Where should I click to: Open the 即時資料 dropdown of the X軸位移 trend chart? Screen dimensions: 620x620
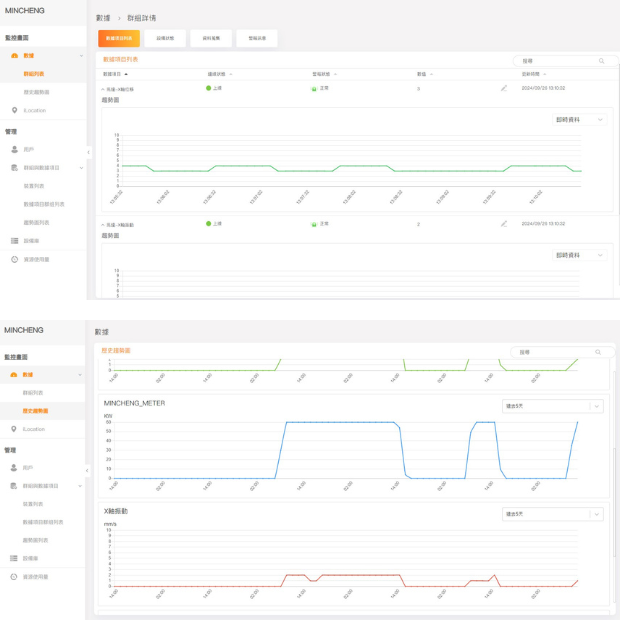[x=579, y=120]
